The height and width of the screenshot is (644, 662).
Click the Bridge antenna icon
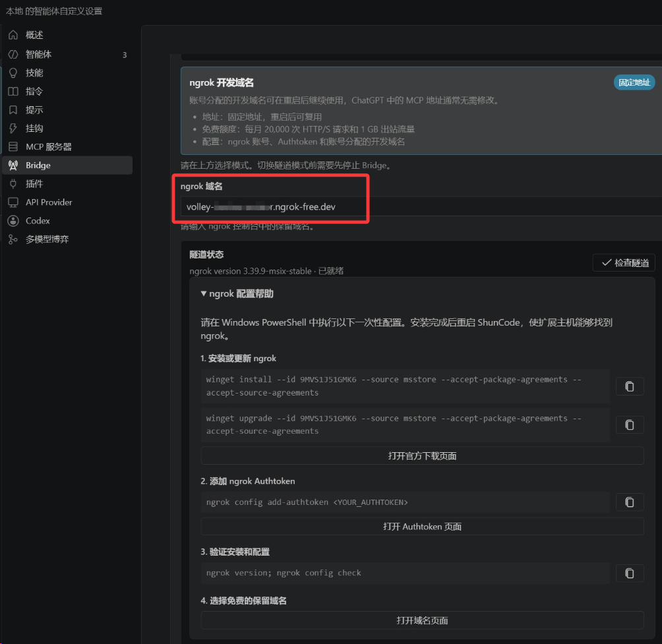[x=13, y=165]
